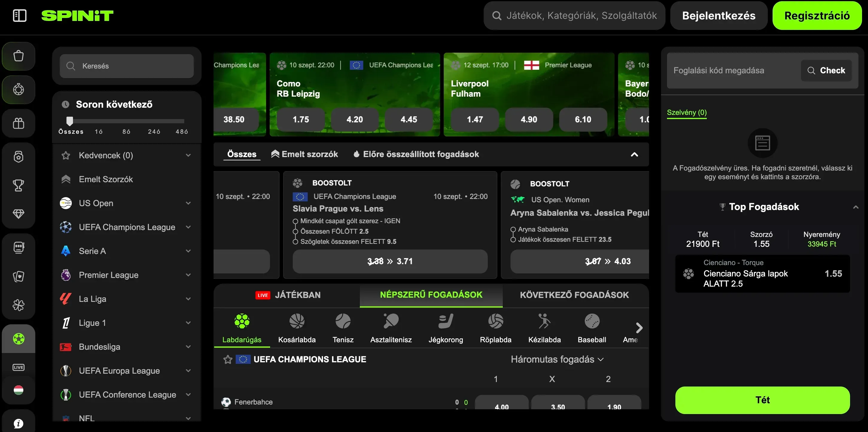Expand the UEFA Conference League list
The image size is (868, 432).
pyautogui.click(x=188, y=395)
